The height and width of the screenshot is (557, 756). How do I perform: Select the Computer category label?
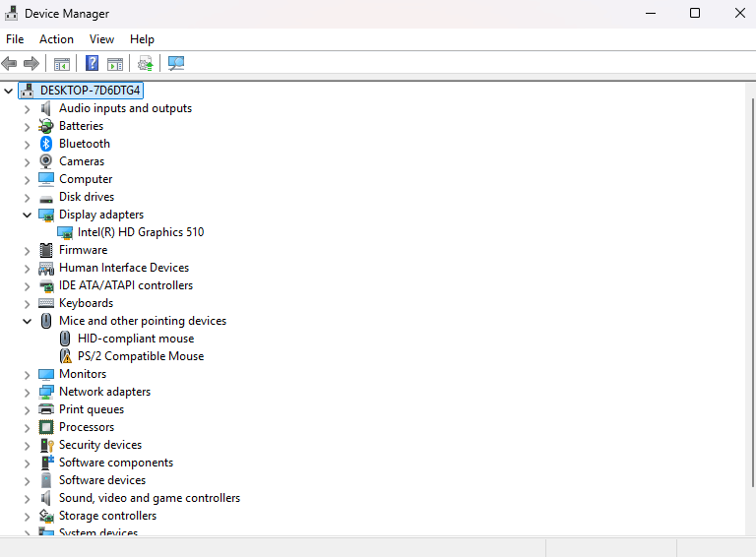pyautogui.click(x=86, y=179)
